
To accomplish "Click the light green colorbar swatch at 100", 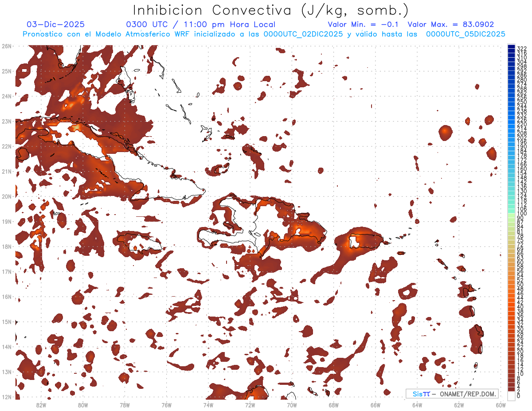I will point(512,215).
